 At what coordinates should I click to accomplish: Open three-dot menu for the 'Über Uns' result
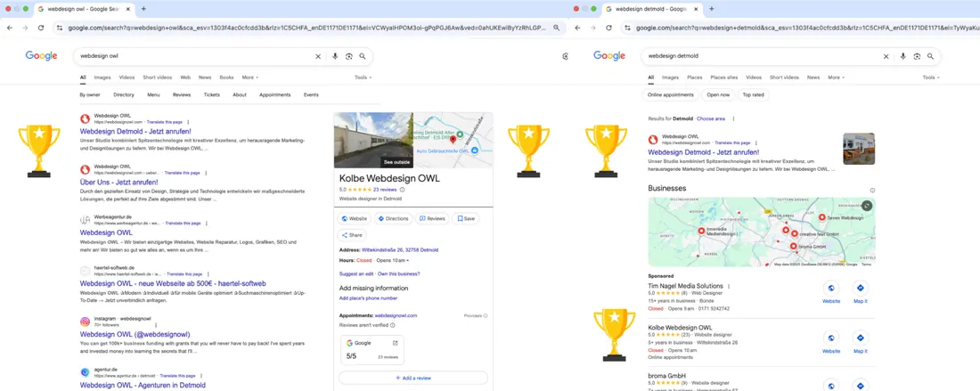206,173
